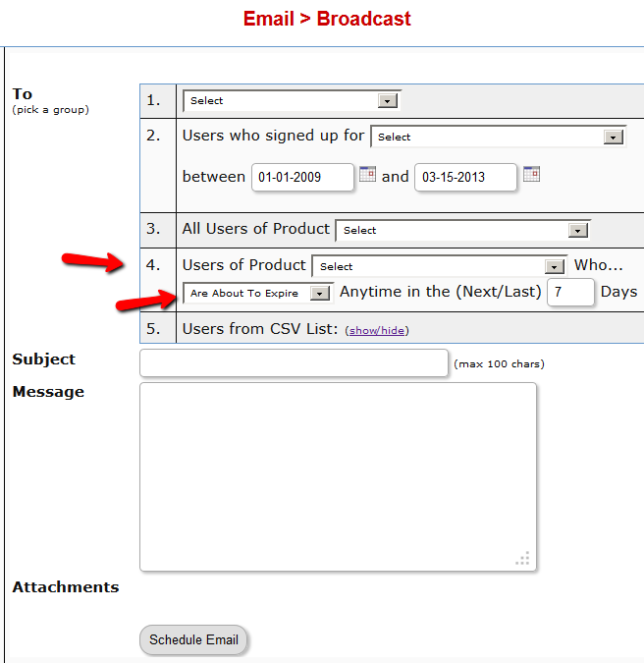Open the 'All Users of Product' dropdown

point(462,230)
